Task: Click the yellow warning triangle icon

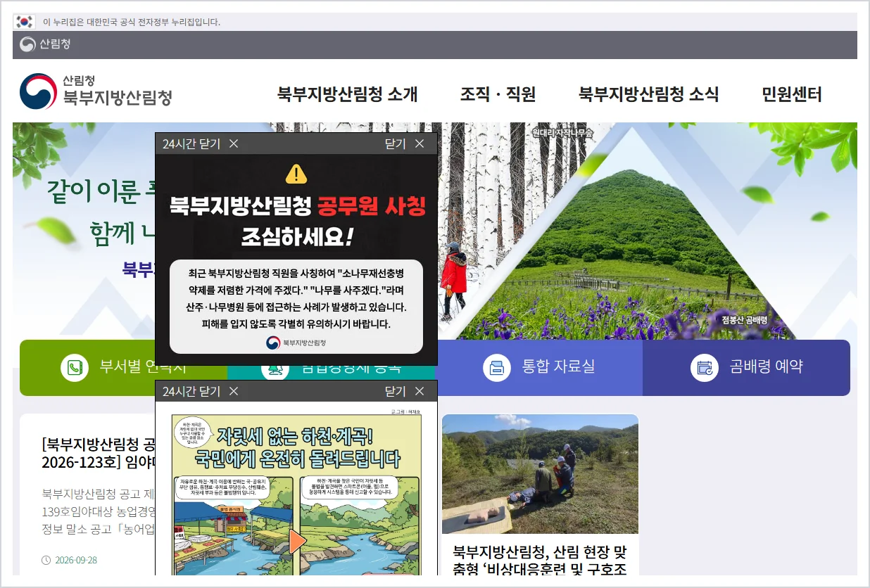Action: [x=296, y=173]
